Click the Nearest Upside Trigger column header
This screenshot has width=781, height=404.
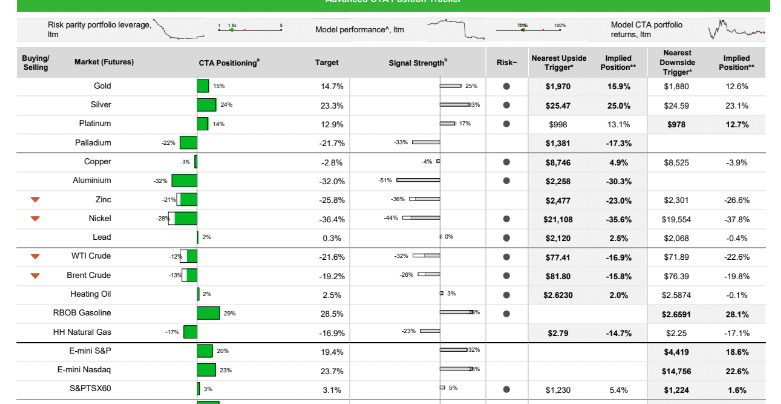pos(559,63)
